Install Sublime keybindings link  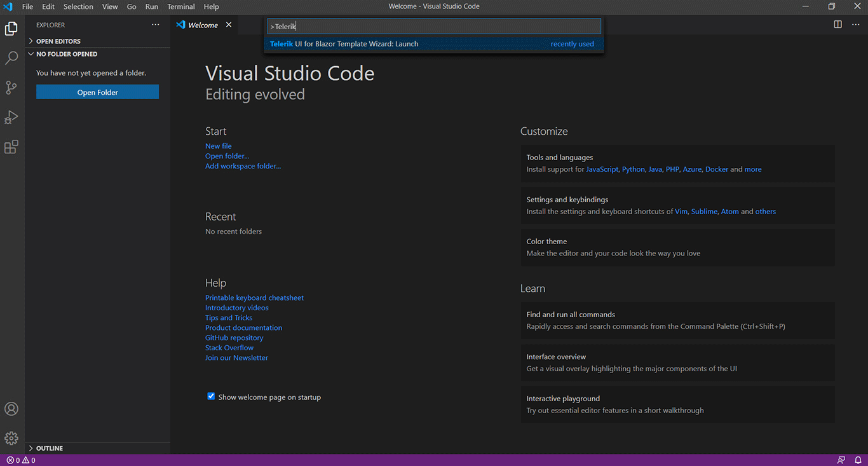pyautogui.click(x=704, y=212)
